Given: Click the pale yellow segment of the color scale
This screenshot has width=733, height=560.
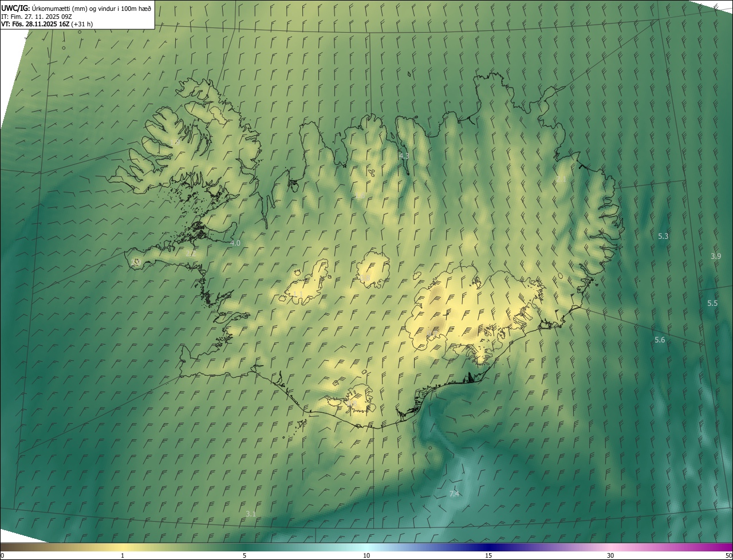Looking at the screenshot, I should (123, 547).
